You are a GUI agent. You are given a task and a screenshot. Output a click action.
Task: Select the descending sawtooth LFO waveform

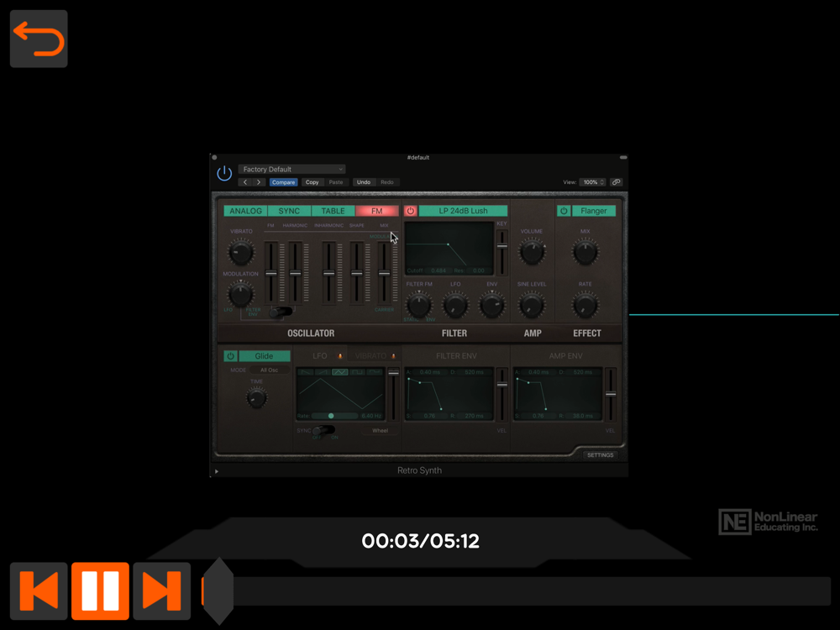pyautogui.click(x=306, y=372)
